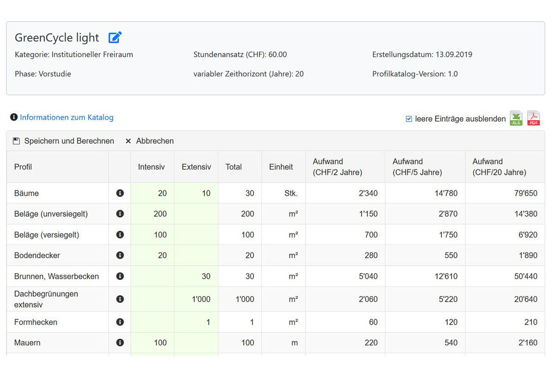The image size is (554, 392).
Task: Select Intensiv field for Beläge (versiegelt)
Action: (x=152, y=235)
